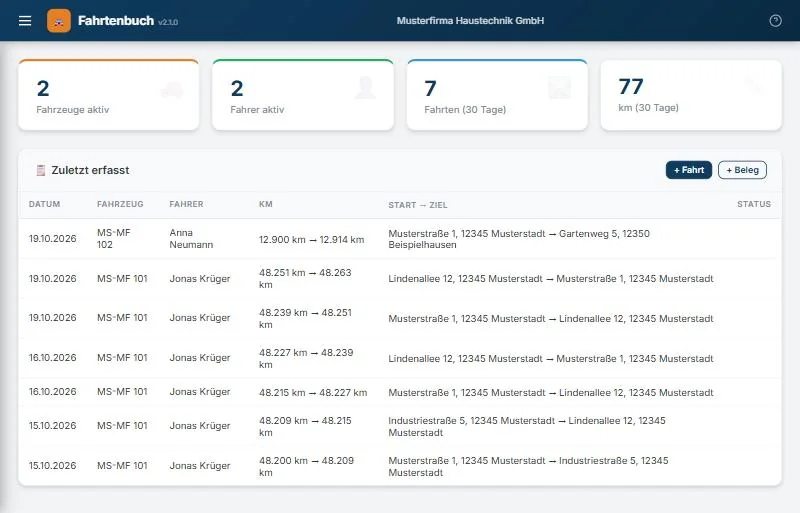Click route Musterstraße 1 → Industriestraße 5
The image size is (800, 513).
coord(528,467)
